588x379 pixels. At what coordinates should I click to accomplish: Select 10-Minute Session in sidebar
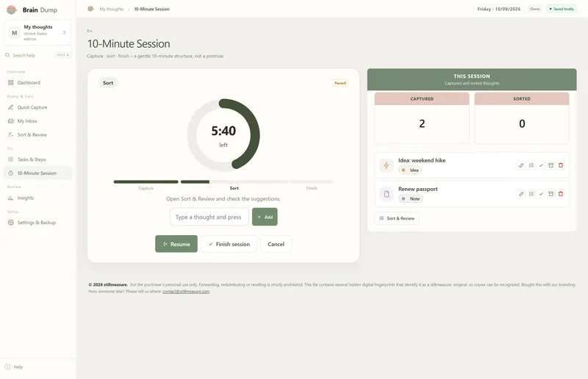(x=37, y=173)
